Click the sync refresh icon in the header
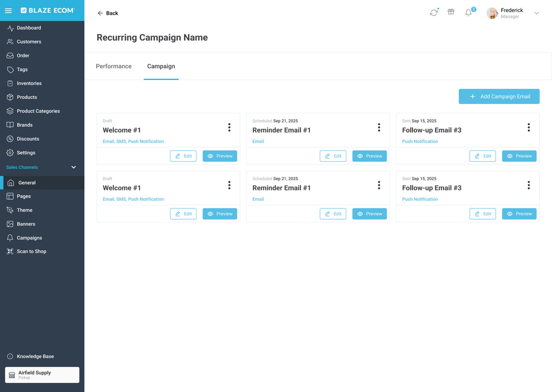This screenshot has width=552, height=392. 434,12
